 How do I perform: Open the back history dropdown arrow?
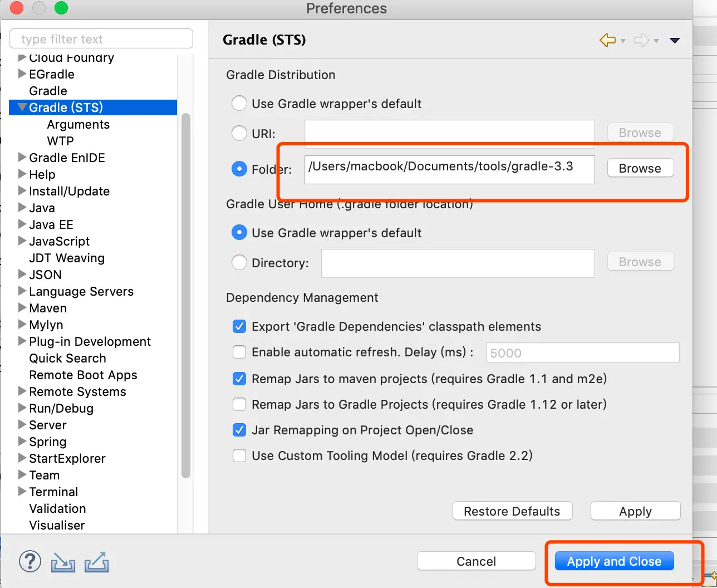[x=623, y=41]
